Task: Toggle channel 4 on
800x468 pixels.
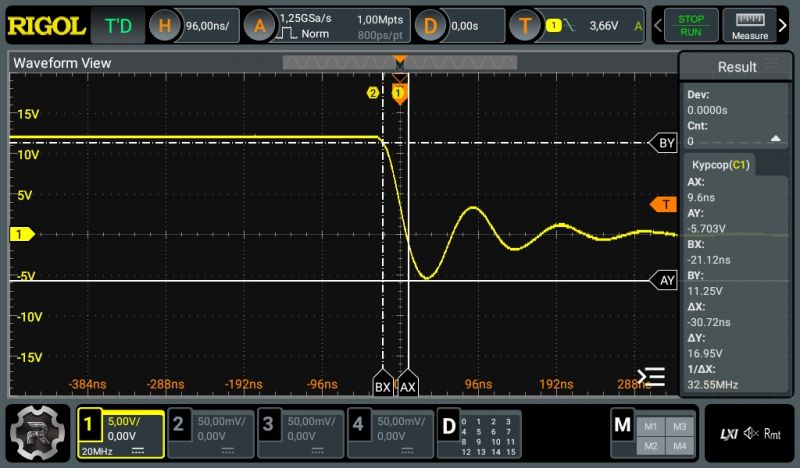Action: 390,433
